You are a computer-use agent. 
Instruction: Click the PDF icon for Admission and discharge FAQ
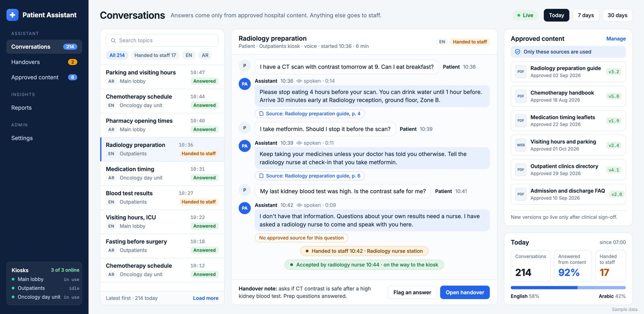pos(521,194)
